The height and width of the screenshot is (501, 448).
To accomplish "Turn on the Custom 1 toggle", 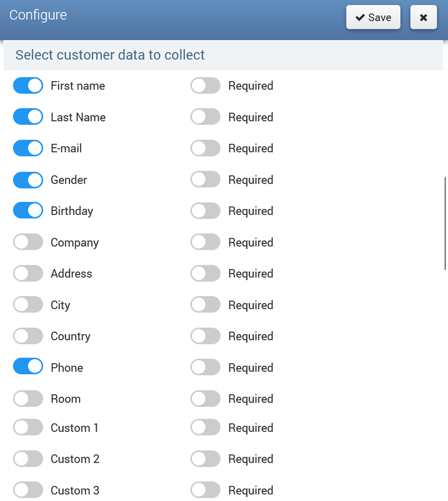I will tap(28, 427).
